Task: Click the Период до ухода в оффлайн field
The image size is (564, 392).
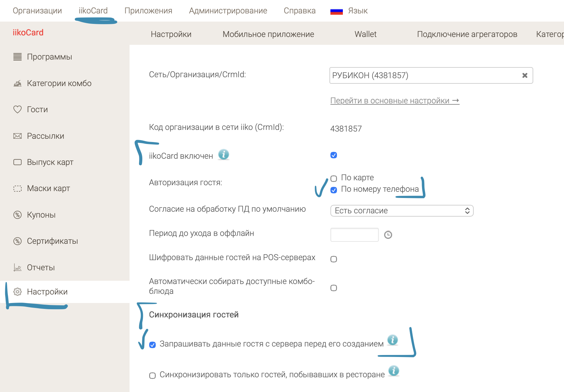Action: point(354,235)
